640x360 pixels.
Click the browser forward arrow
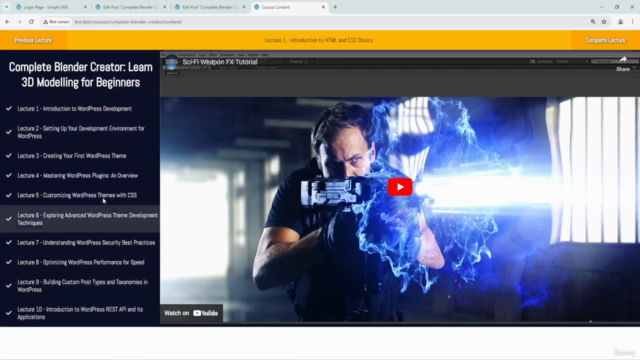pyautogui.click(x=19, y=22)
